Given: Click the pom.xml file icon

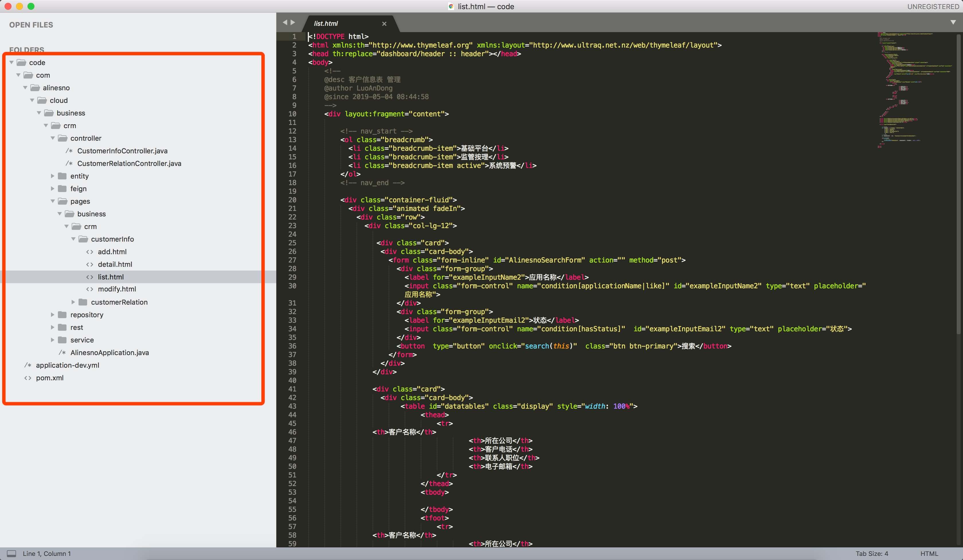Looking at the screenshot, I should click(x=28, y=378).
